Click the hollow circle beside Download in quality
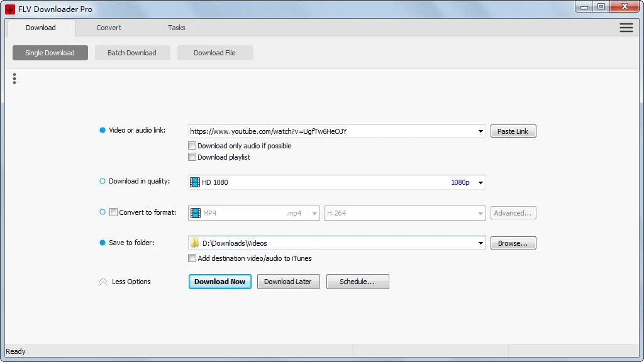 click(x=103, y=181)
